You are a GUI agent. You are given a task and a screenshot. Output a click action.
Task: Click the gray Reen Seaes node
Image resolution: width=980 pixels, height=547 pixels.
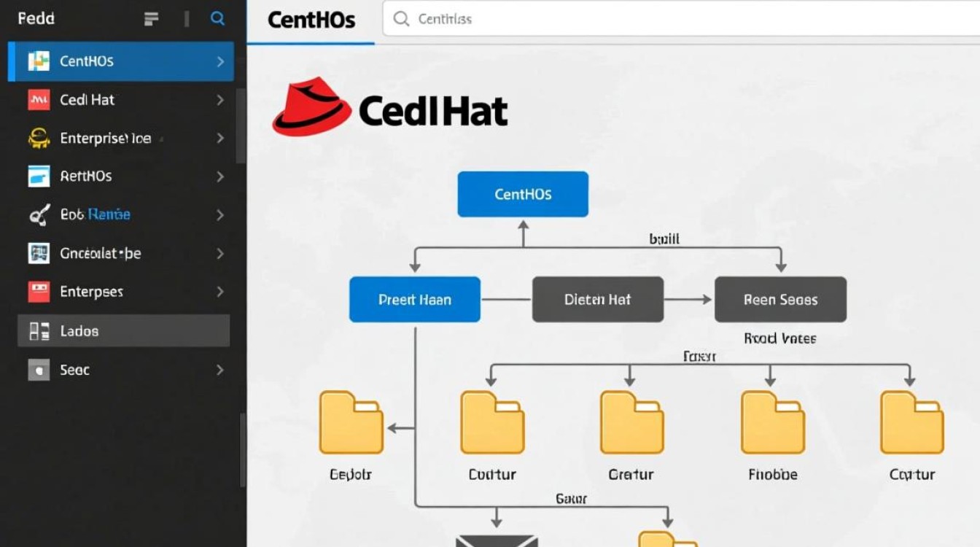tap(780, 299)
